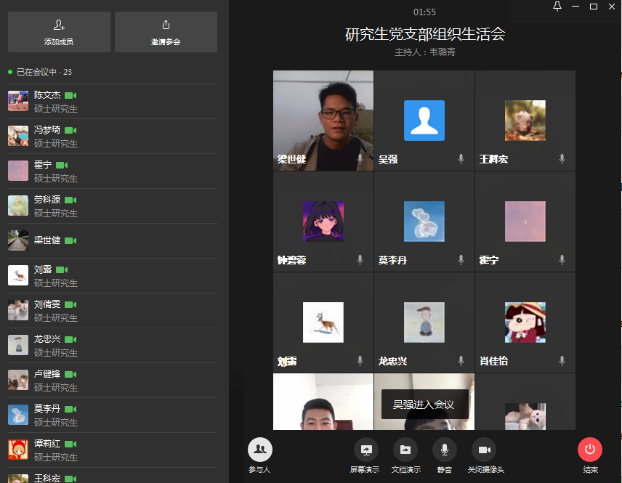Click microphone icon on 梁世健 video tile
622x483 pixels.
click(360, 159)
